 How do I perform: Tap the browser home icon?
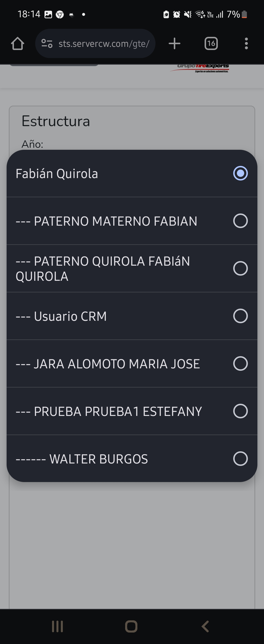(x=18, y=44)
